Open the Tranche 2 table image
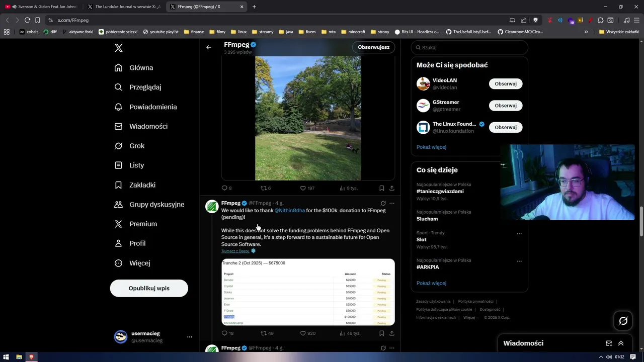Image resolution: width=644 pixels, height=362 pixels. tap(308, 292)
